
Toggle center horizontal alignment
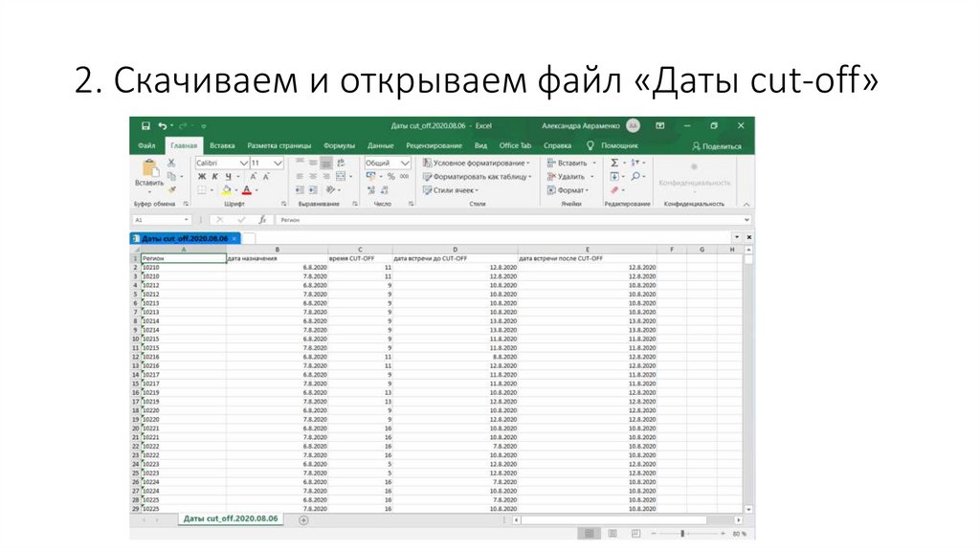[313, 177]
